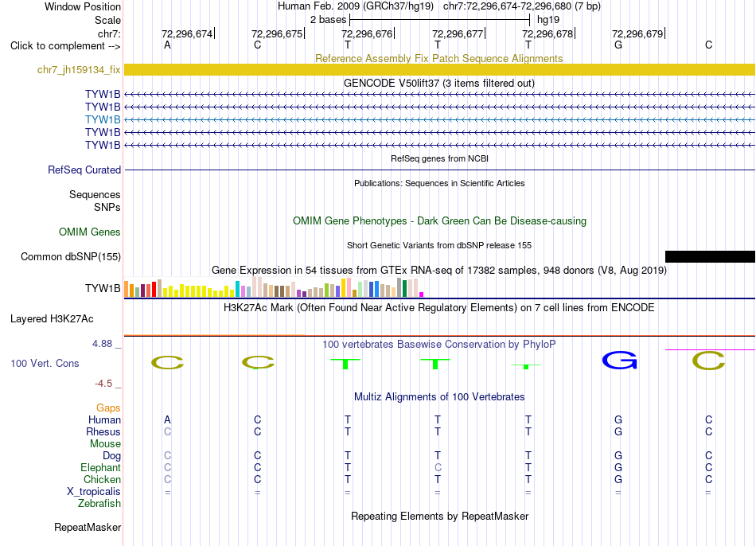Click the 'H3K27Ac Mark' ENCODE track title
This screenshot has height=546, width=756.
coord(438,308)
